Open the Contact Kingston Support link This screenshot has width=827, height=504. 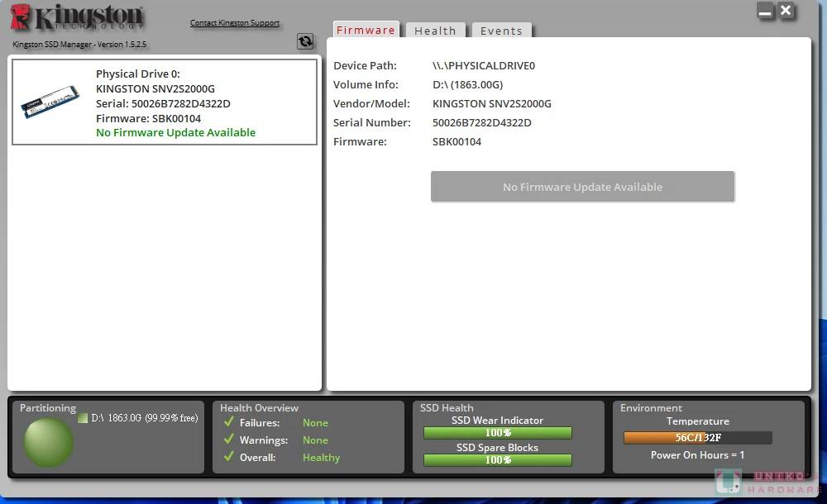[235, 22]
